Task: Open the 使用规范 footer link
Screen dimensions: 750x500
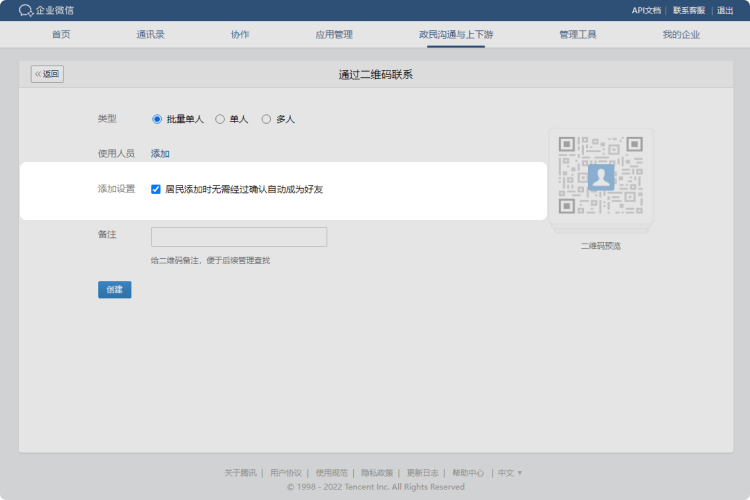Action: pos(331,473)
